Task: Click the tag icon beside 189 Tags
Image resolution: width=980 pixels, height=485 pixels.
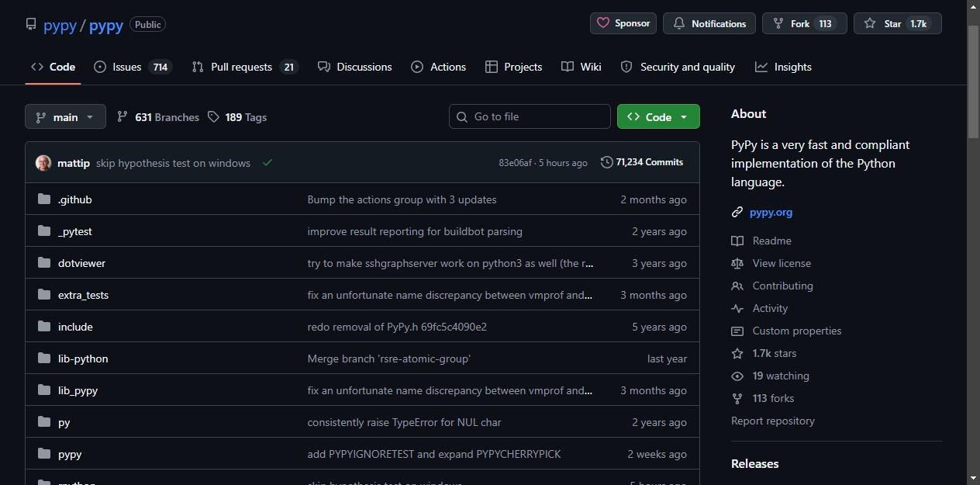Action: (x=214, y=117)
